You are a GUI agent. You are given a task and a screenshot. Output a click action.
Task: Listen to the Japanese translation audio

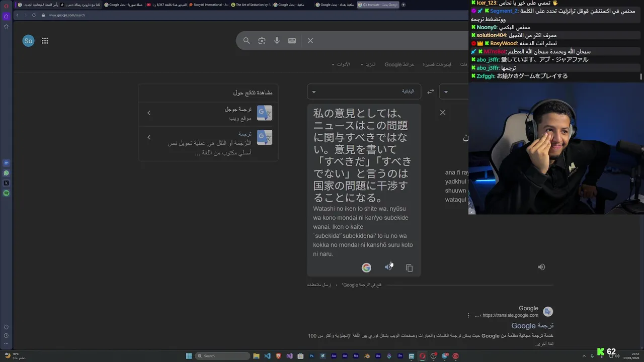click(x=388, y=267)
